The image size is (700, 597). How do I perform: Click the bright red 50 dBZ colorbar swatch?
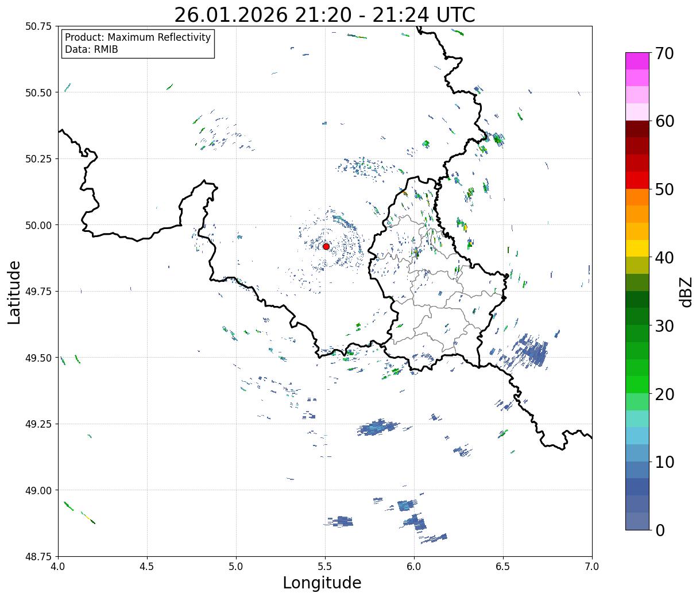click(x=637, y=180)
